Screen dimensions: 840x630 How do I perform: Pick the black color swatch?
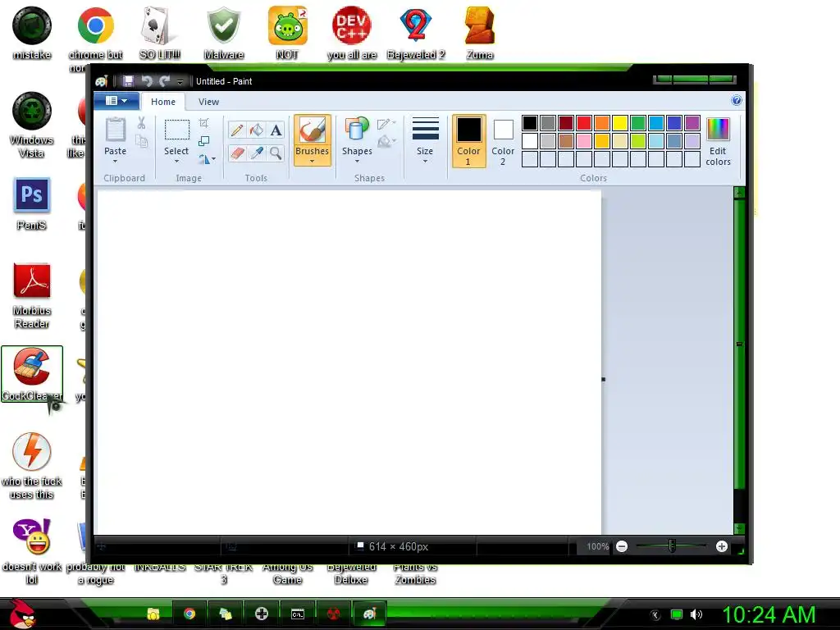(x=530, y=123)
